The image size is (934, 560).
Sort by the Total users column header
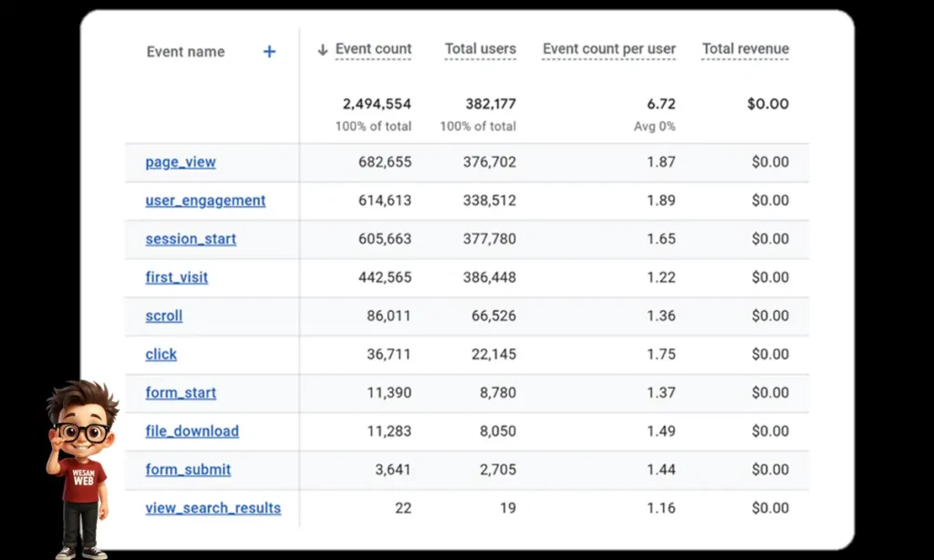click(x=480, y=49)
